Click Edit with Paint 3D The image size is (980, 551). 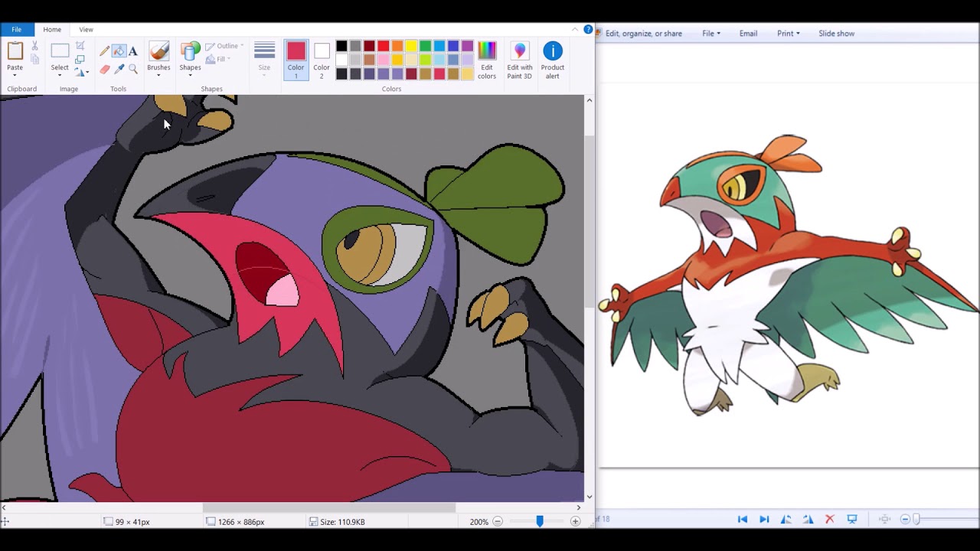pos(520,60)
